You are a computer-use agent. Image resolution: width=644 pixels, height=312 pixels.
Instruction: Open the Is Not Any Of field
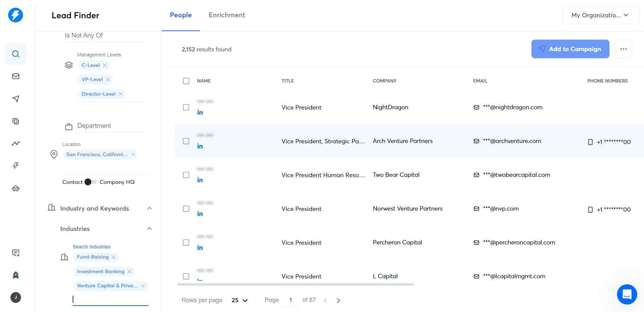(106, 35)
